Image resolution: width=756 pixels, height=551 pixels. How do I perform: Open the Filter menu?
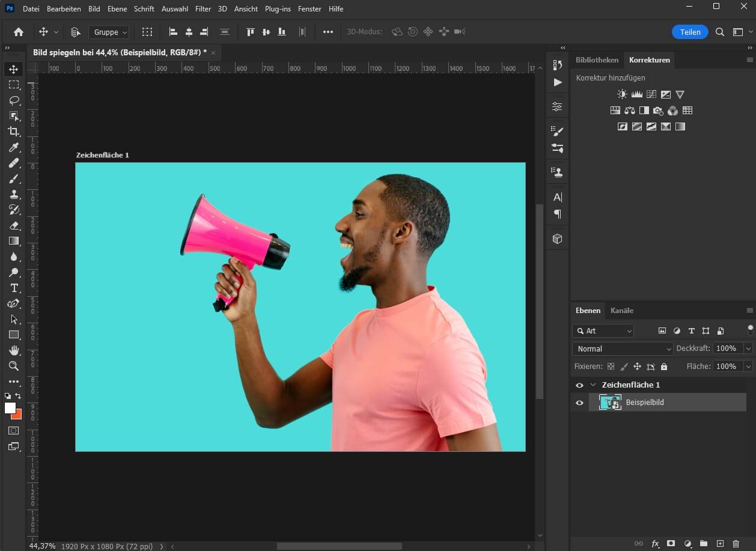(x=203, y=8)
